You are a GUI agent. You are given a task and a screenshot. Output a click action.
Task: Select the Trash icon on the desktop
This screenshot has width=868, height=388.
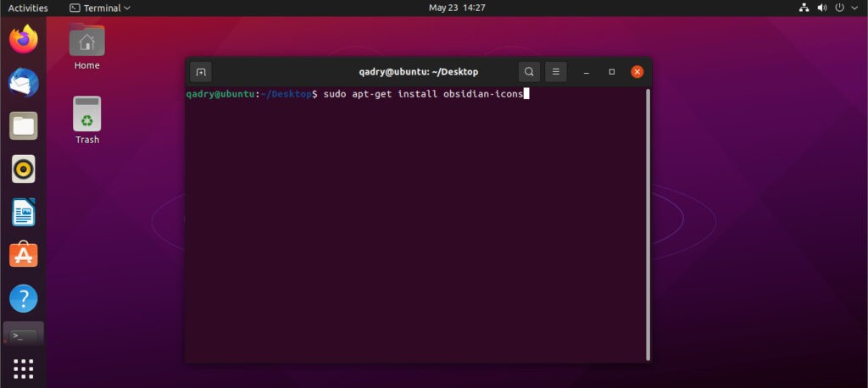point(87,120)
